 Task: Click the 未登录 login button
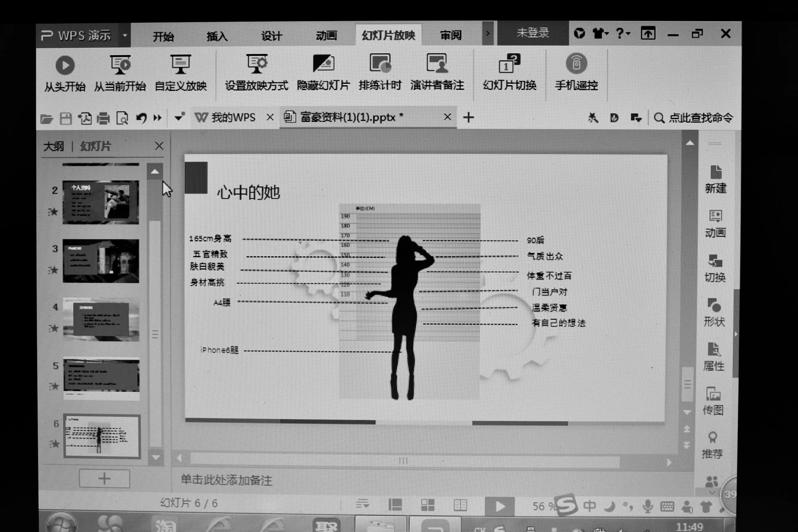click(x=533, y=33)
